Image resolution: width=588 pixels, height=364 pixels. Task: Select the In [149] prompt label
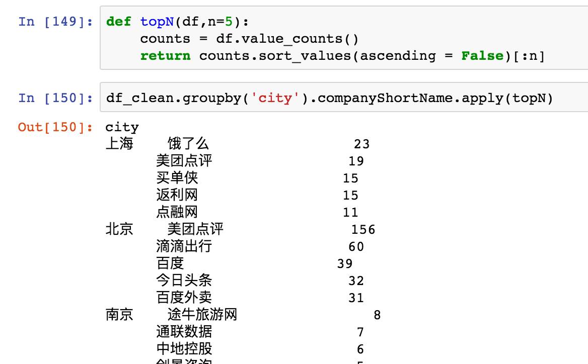pyautogui.click(x=55, y=22)
